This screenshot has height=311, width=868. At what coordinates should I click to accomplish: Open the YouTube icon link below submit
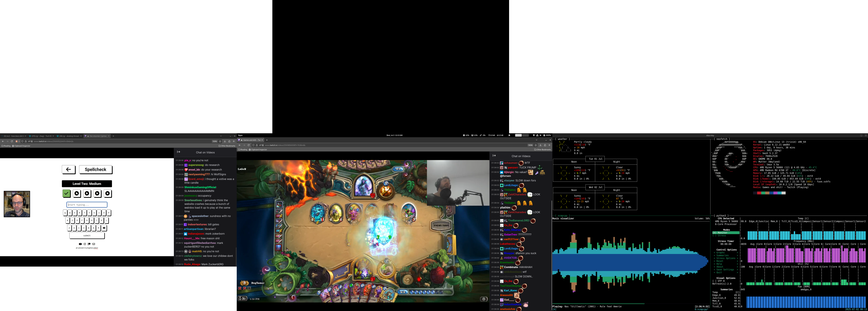click(80, 244)
